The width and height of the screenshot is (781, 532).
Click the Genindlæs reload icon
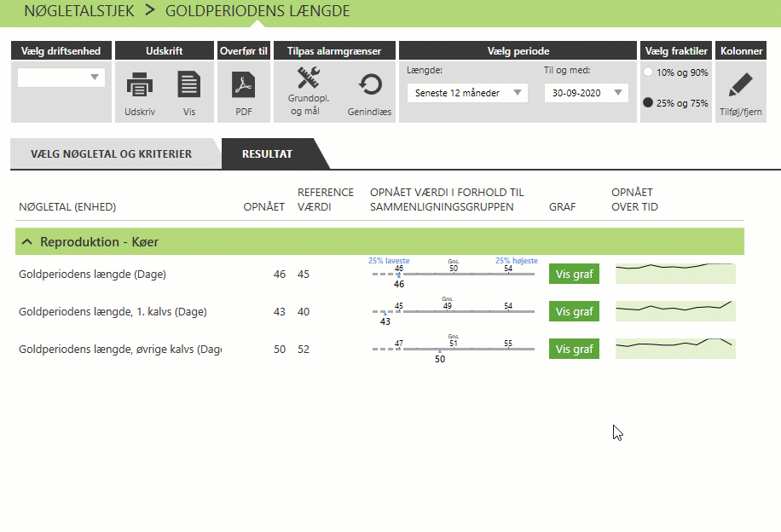coord(369,85)
